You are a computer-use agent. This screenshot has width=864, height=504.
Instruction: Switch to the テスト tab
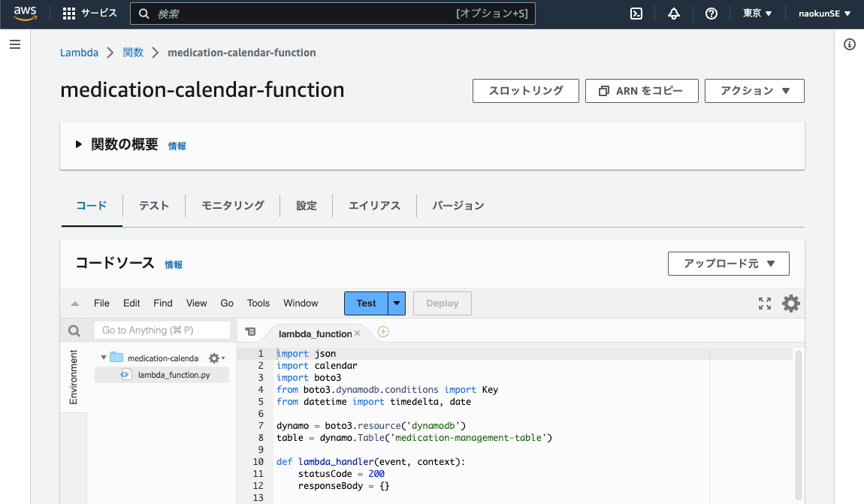[x=154, y=206]
